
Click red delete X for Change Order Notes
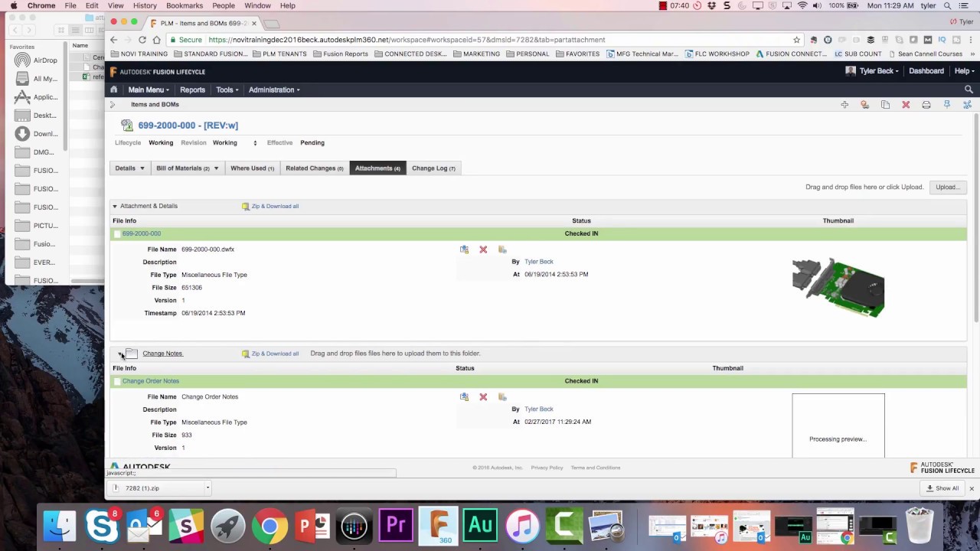(483, 397)
